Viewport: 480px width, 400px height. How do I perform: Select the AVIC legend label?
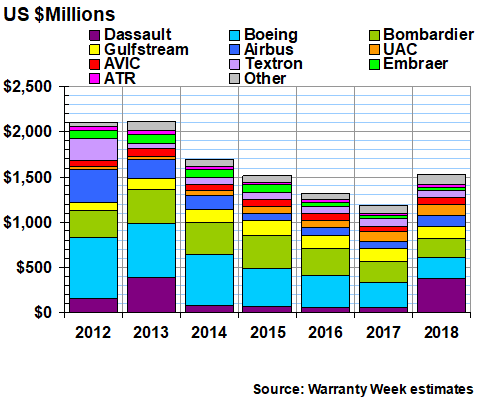[122, 64]
